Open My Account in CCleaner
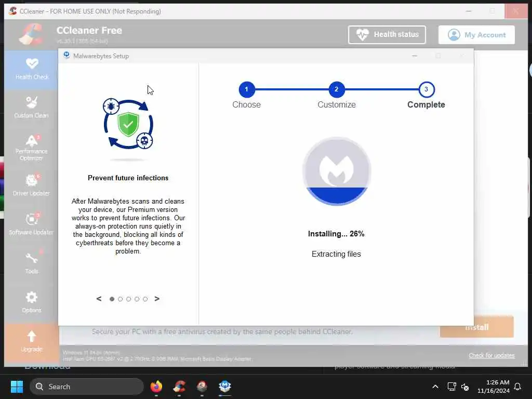The image size is (532, 399). [476, 35]
